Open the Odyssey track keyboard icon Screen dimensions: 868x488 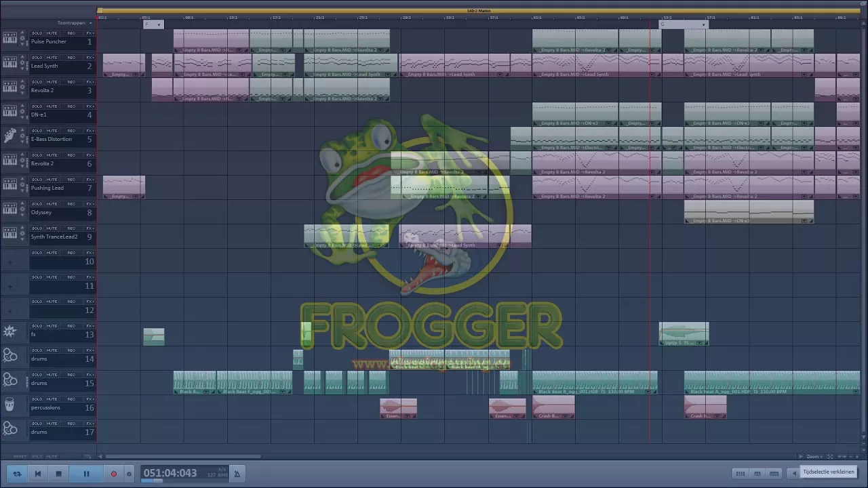pos(9,208)
